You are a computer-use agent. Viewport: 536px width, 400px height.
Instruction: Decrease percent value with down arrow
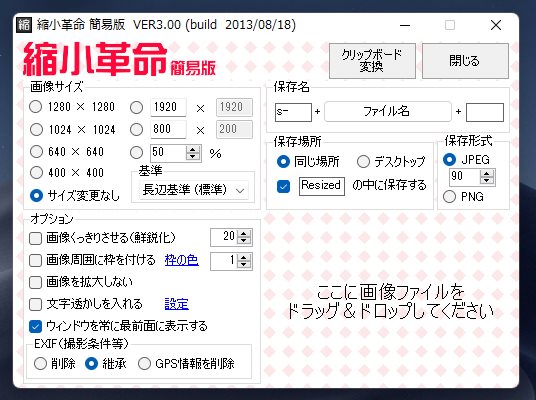pyautogui.click(x=193, y=156)
